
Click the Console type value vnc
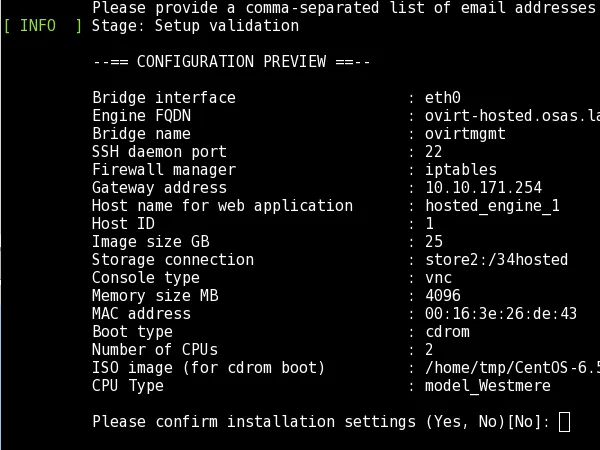coord(438,278)
